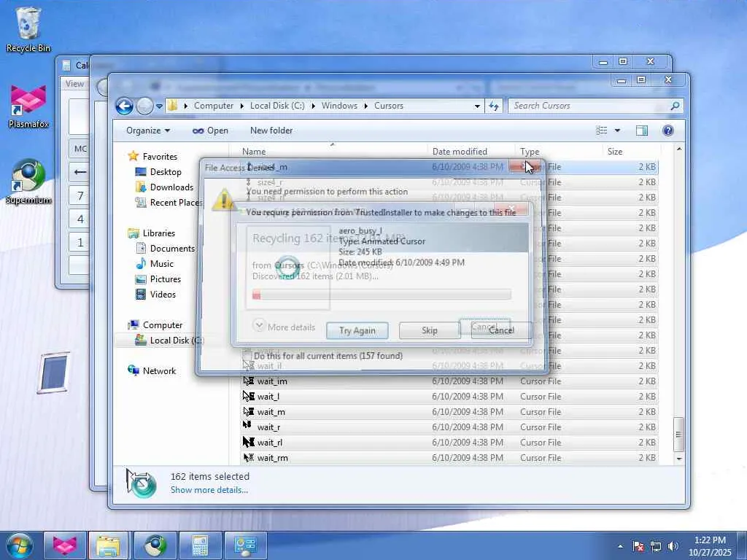The width and height of the screenshot is (747, 560).
Task: Click the network tray icon
Action: (x=656, y=546)
